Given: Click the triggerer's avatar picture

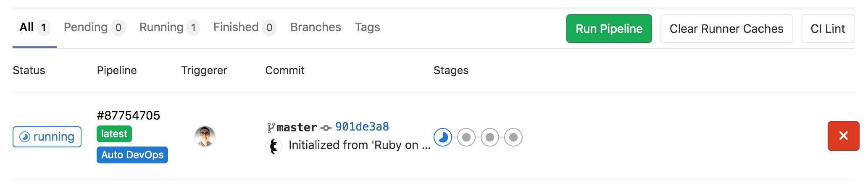Looking at the screenshot, I should (205, 136).
